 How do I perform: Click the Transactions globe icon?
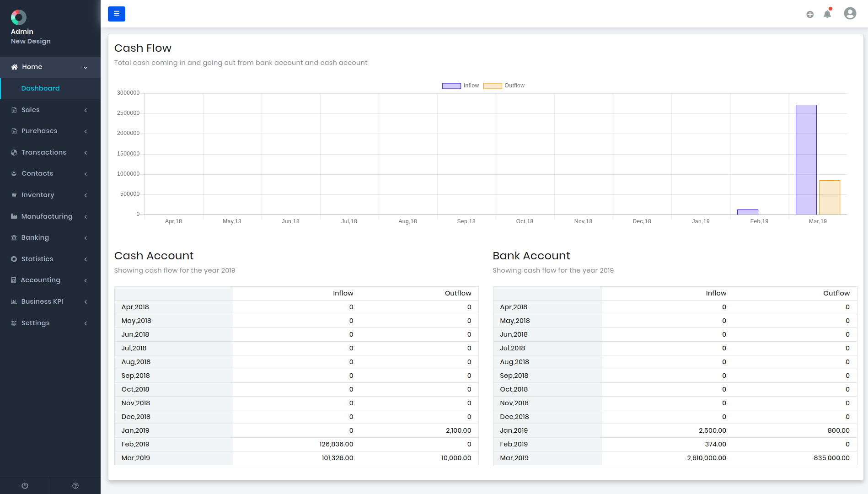pyautogui.click(x=14, y=153)
